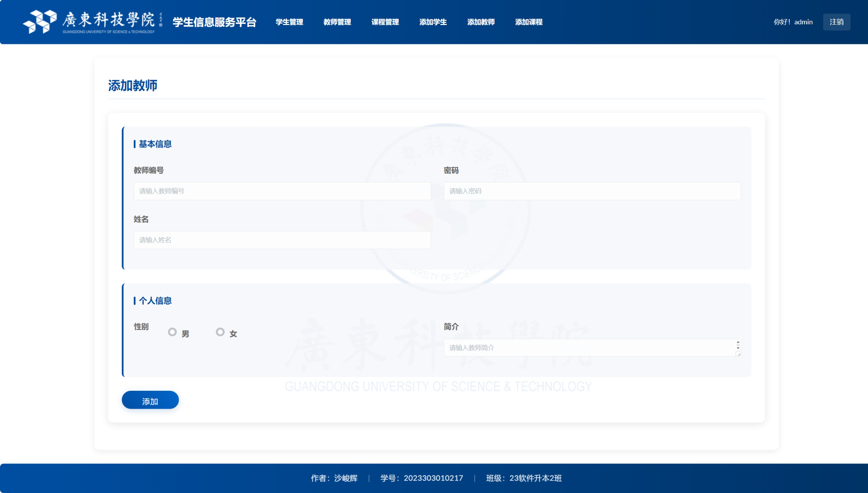Select the 添加教师 nav item

(480, 22)
